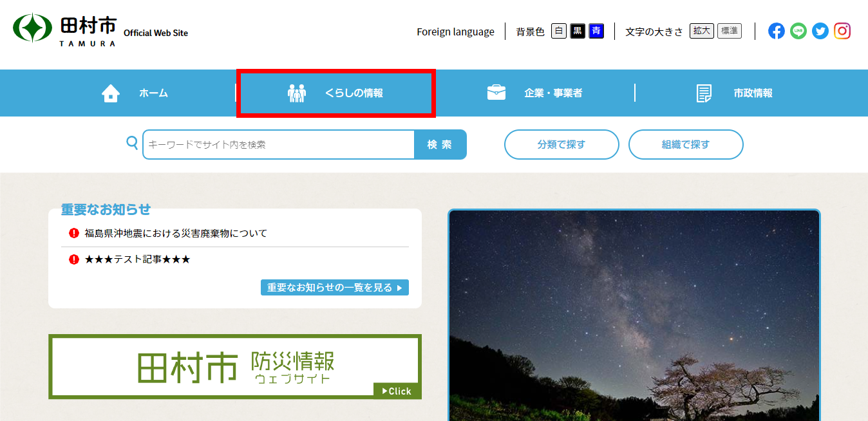Screen dimensions: 868x421
Task: Open the Facebook icon link
Action: (777, 31)
